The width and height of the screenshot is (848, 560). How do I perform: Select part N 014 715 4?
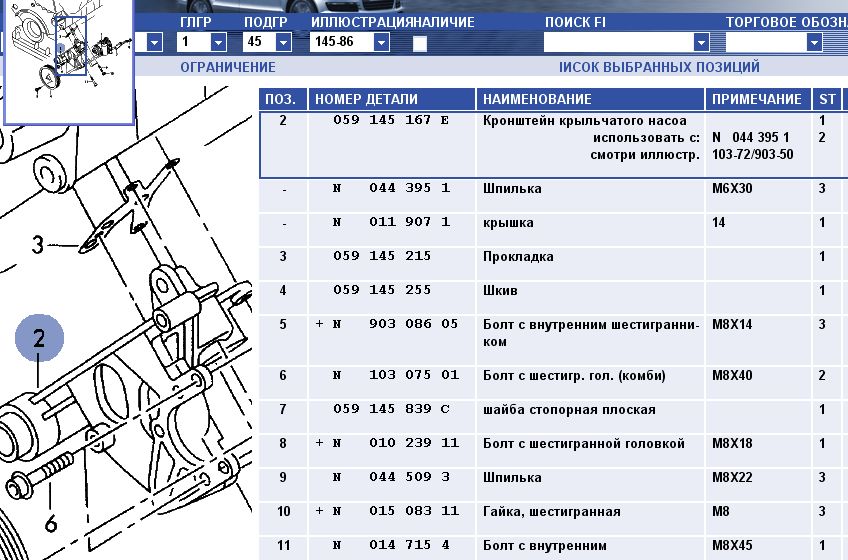click(391, 545)
